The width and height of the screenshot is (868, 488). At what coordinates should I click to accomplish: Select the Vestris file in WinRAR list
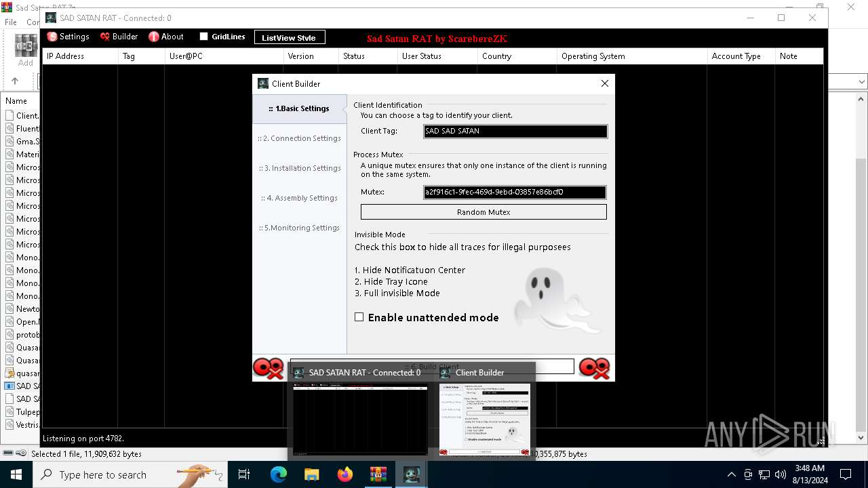(22, 425)
